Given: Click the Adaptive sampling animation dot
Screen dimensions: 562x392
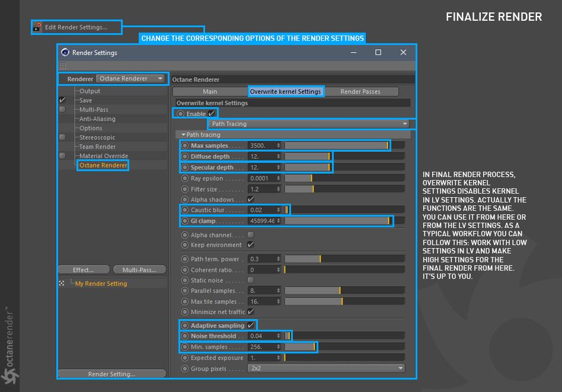Looking at the screenshot, I should click(184, 326).
